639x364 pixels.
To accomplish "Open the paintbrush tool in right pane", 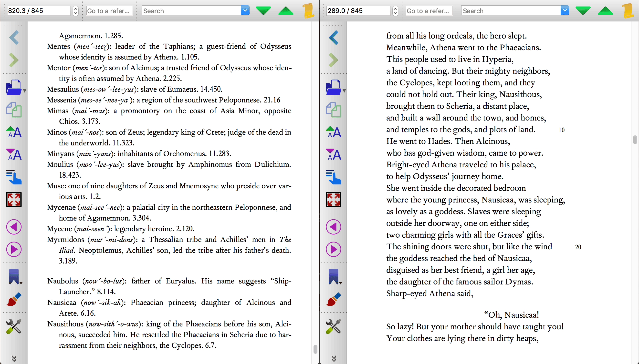I will click(334, 299).
